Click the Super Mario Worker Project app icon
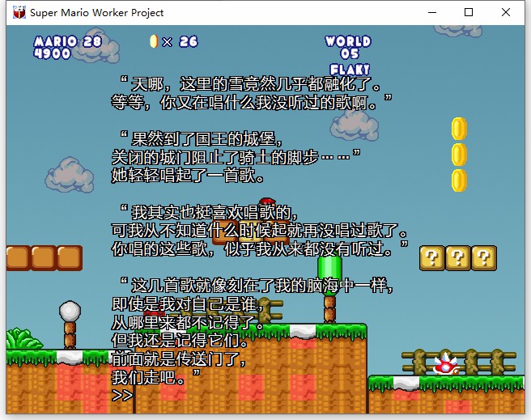531x420 pixels. click(19, 12)
